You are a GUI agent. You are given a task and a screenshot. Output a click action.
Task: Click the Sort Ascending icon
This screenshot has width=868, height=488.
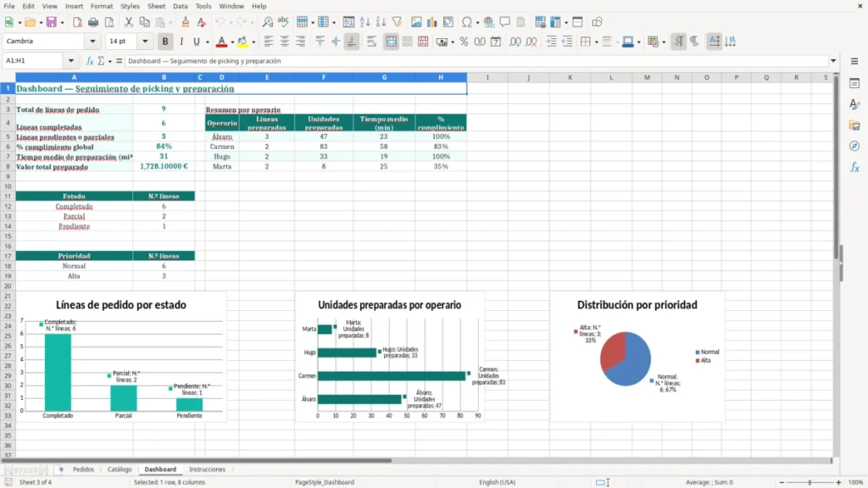[x=364, y=22]
